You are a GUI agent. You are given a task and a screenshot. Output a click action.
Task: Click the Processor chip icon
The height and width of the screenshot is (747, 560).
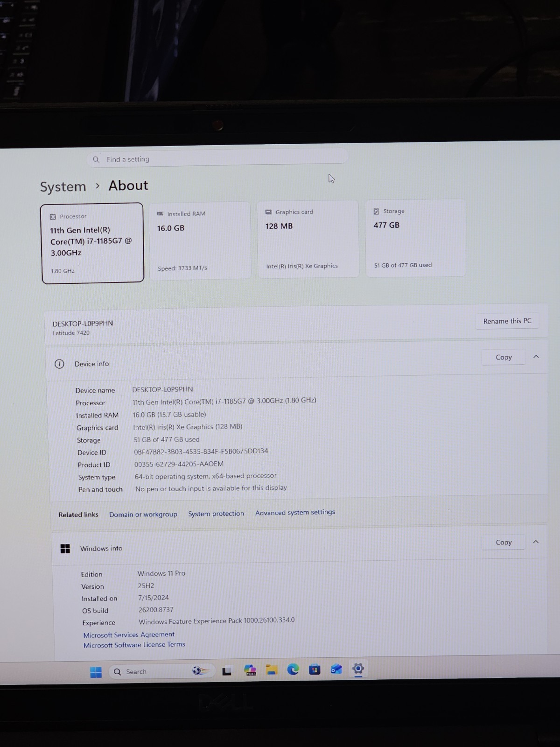point(53,217)
